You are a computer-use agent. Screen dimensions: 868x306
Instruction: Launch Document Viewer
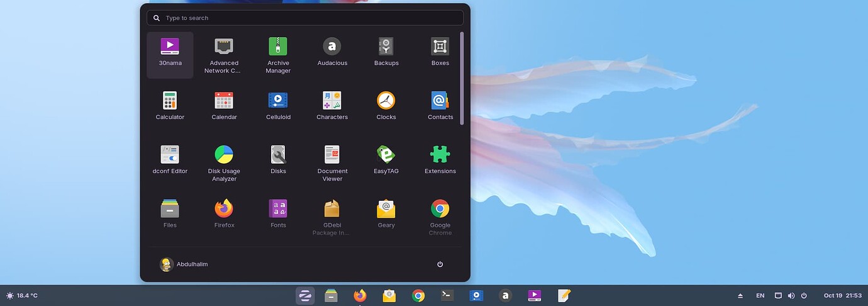tap(332, 163)
